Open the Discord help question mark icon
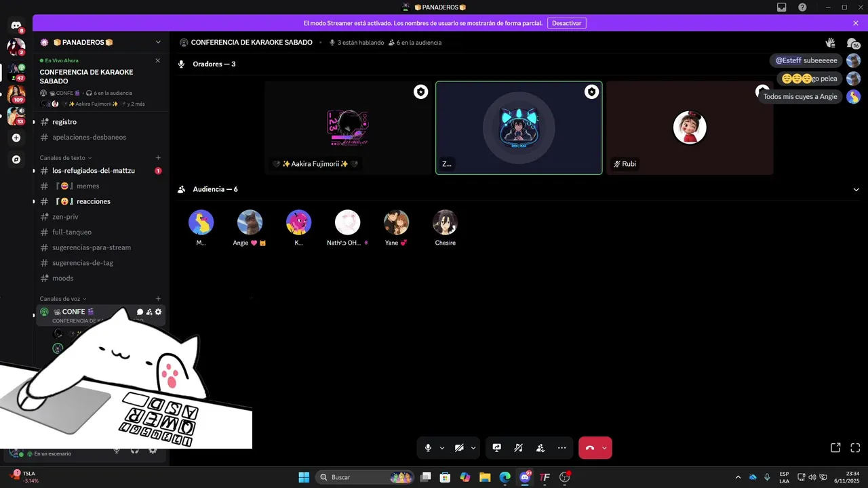Viewport: 868px width, 488px height. click(x=802, y=7)
